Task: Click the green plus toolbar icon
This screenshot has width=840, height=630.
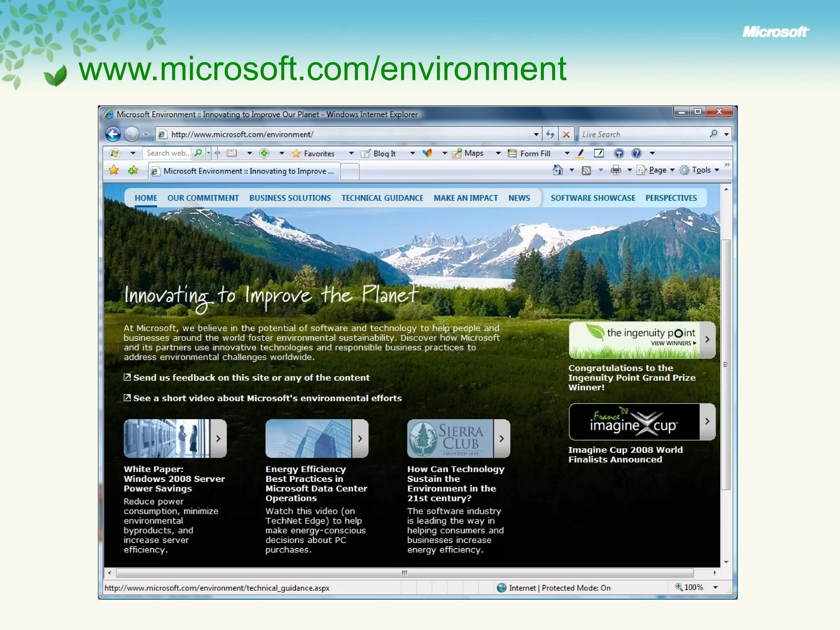Action: (x=264, y=153)
